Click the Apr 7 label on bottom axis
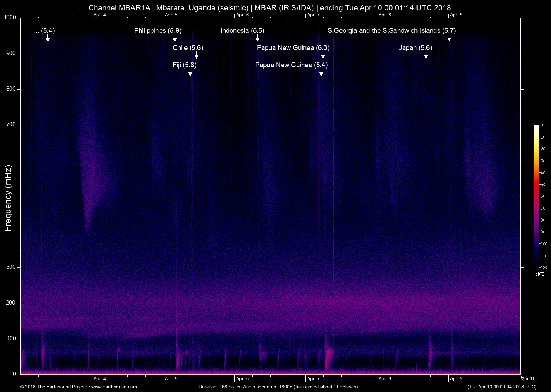The image size is (551, 392). tap(313, 379)
